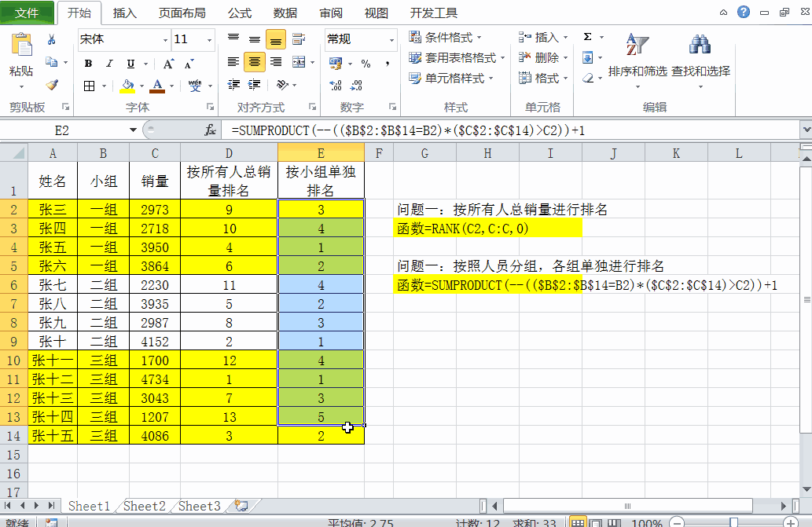Increase decimal places
812x527 pixels.
point(336,86)
